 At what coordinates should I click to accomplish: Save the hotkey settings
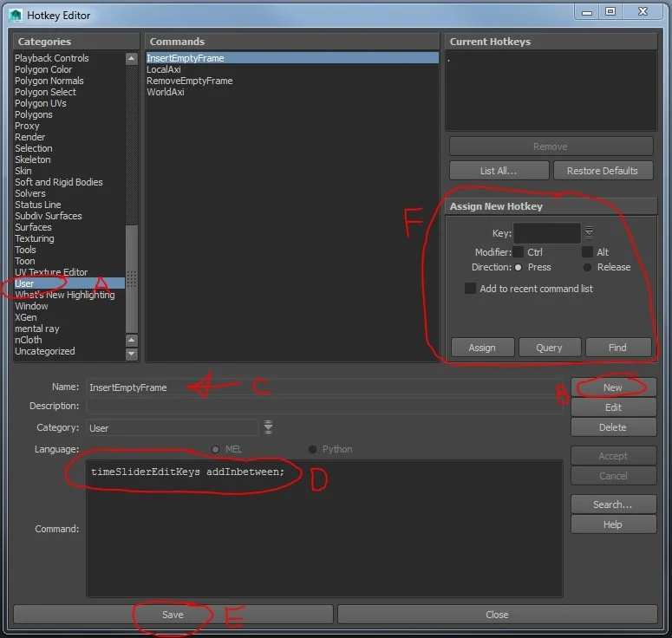pos(173,615)
